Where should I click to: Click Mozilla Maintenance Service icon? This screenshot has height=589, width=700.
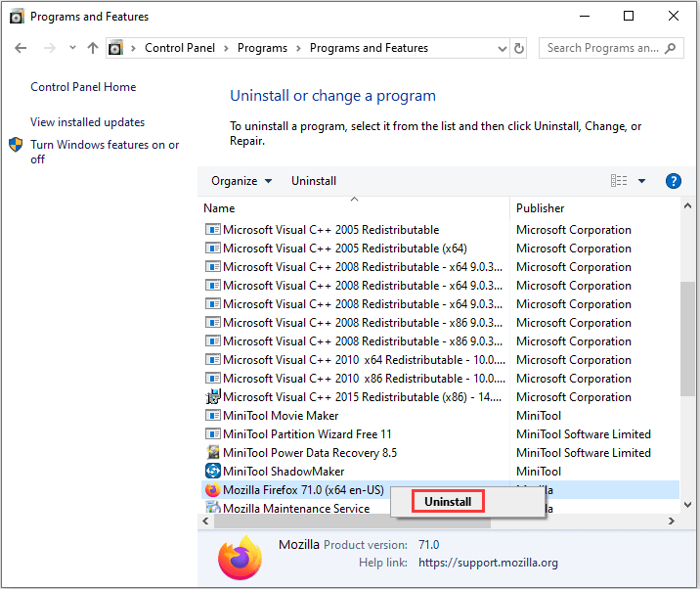click(213, 508)
